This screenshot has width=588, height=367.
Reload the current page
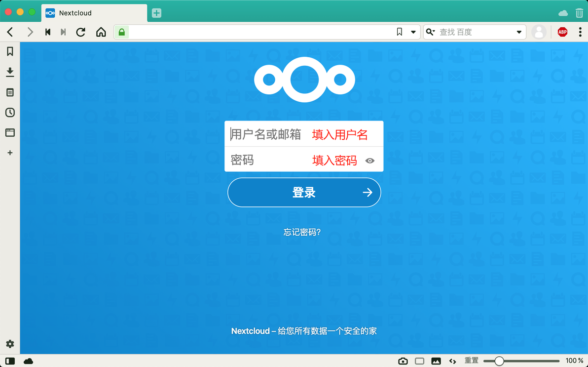(80, 32)
